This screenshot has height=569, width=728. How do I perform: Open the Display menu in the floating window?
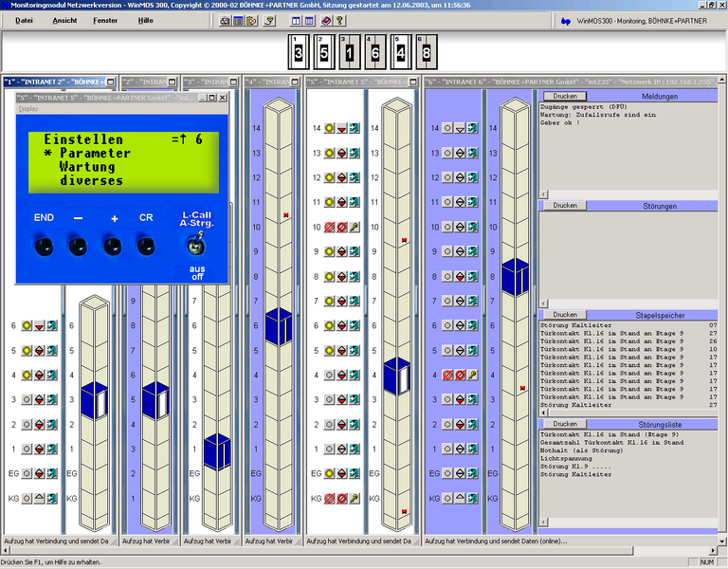tap(29, 109)
